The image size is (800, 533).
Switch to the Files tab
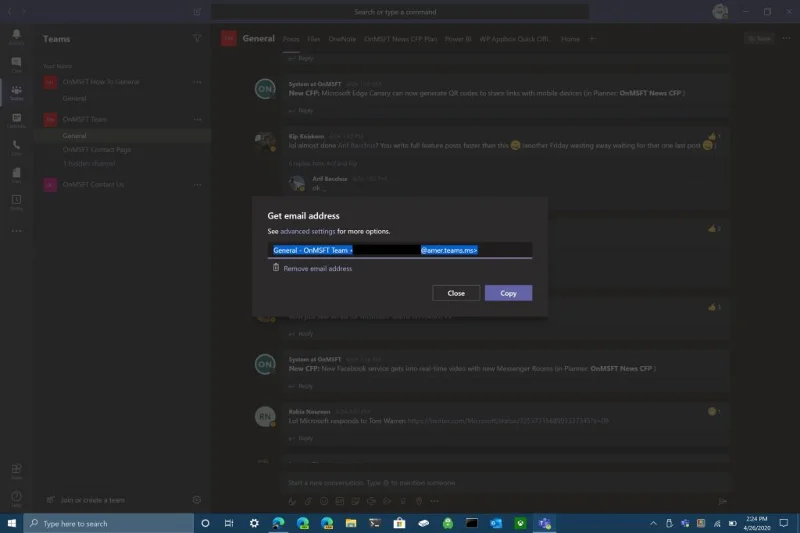[314, 39]
